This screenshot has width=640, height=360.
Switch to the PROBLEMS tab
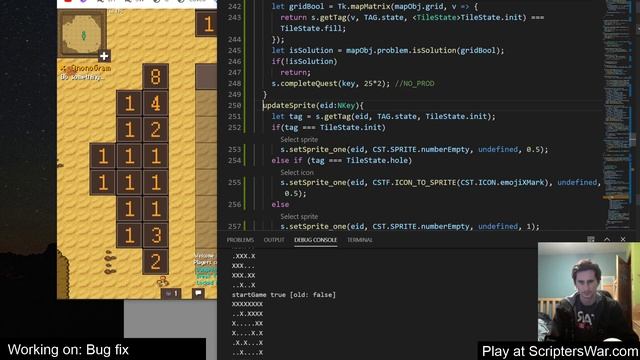(x=240, y=240)
